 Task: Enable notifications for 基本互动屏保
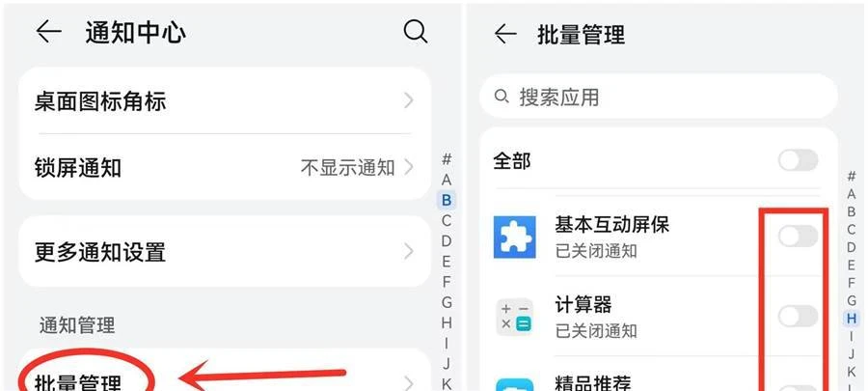tap(798, 236)
